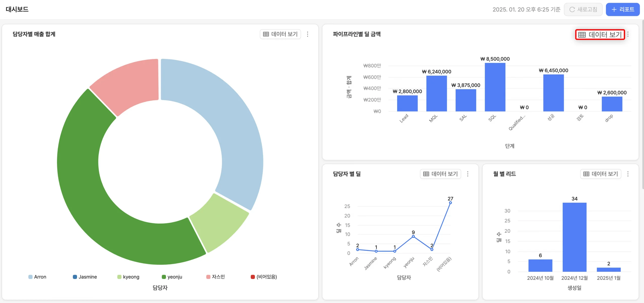644x303 pixels.
Task: Click the SAL bar showing ₩3,875,000
Action: [x=466, y=100]
